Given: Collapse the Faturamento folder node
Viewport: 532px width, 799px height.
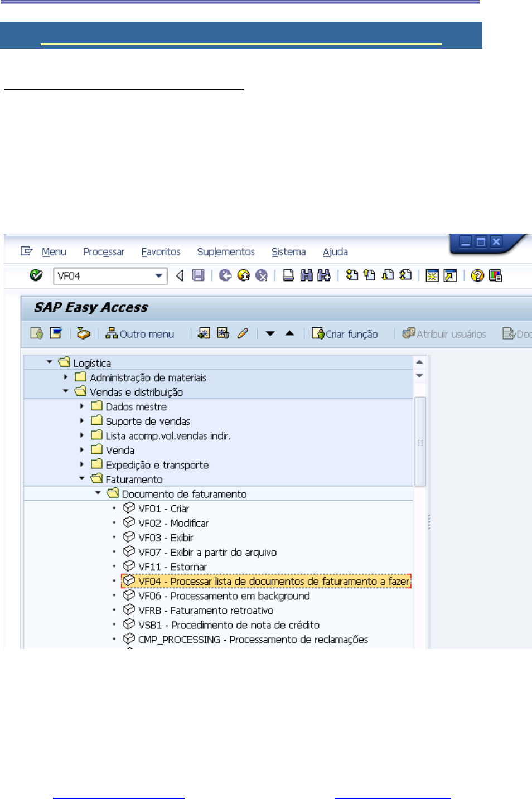Looking at the screenshot, I should [82, 478].
